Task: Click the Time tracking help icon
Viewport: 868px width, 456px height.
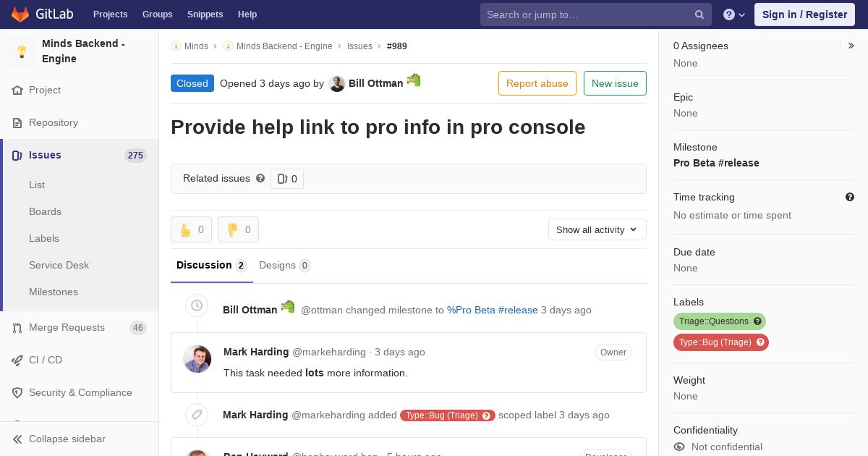Action: coord(850,197)
